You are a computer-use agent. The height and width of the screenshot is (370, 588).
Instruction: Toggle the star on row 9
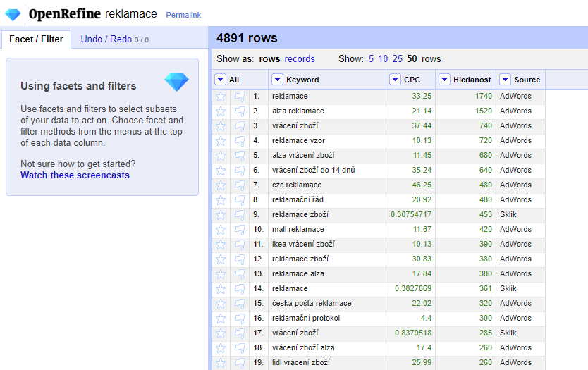221,215
